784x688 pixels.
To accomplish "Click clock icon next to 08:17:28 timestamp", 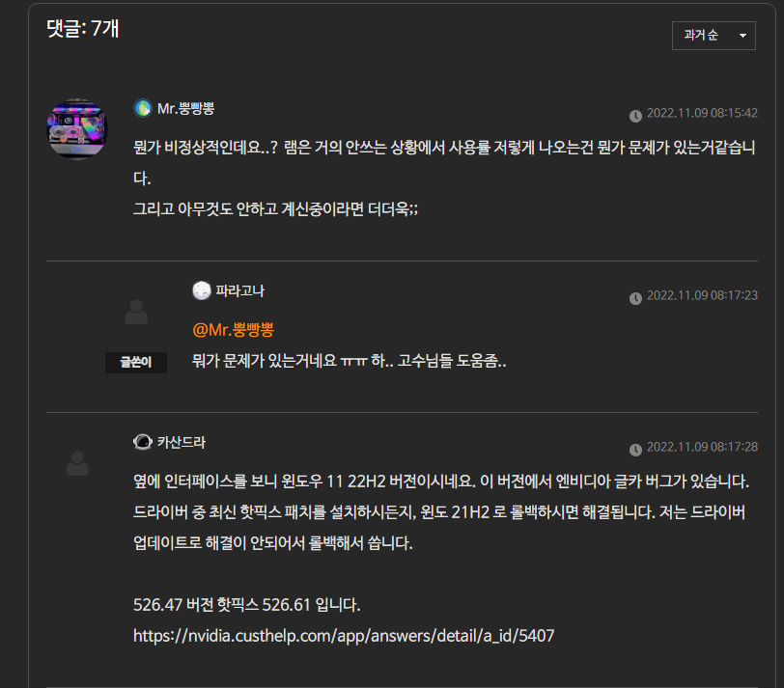I will 635,450.
